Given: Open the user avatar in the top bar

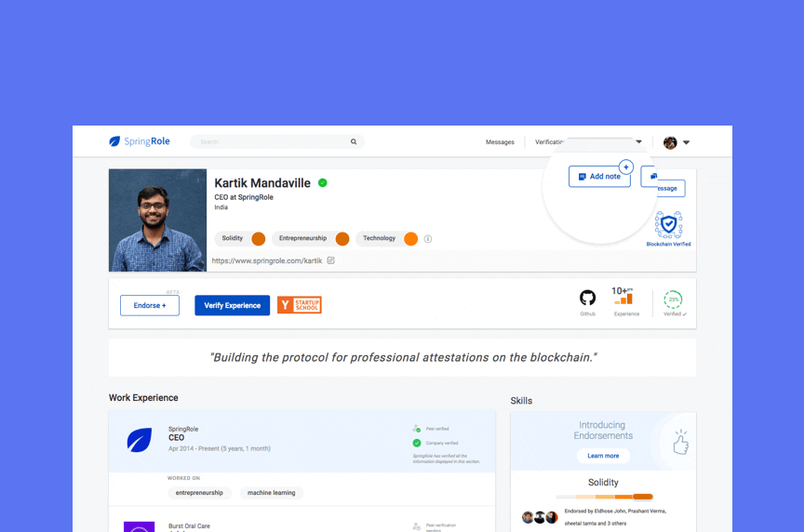Looking at the screenshot, I should coord(670,142).
